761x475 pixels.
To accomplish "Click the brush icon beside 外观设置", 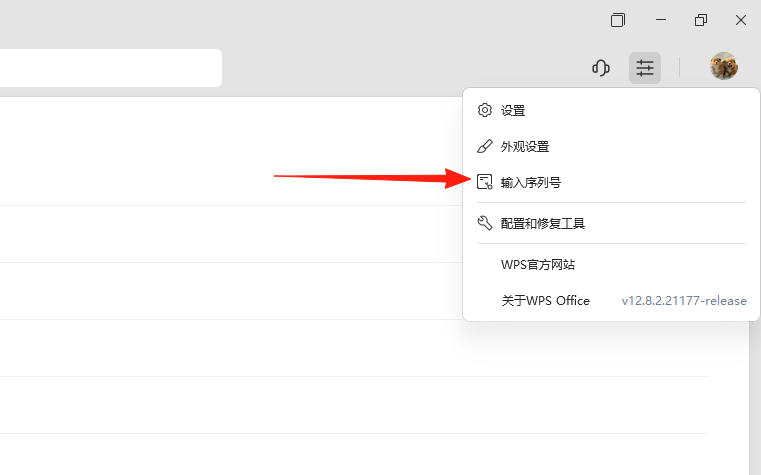I will (484, 146).
